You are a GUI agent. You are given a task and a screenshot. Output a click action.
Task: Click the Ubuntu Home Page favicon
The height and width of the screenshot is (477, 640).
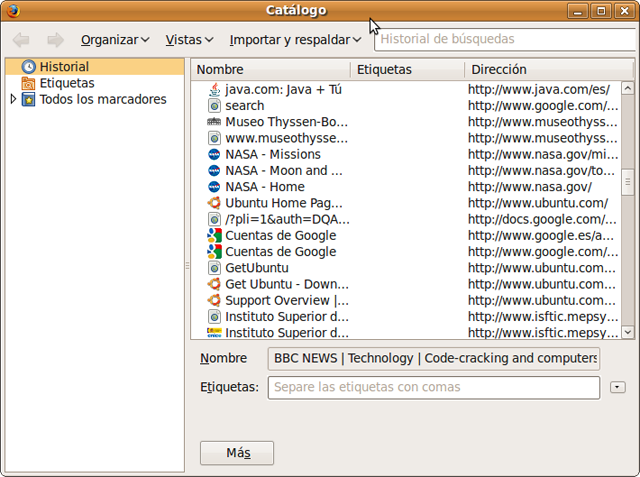pos(214,203)
